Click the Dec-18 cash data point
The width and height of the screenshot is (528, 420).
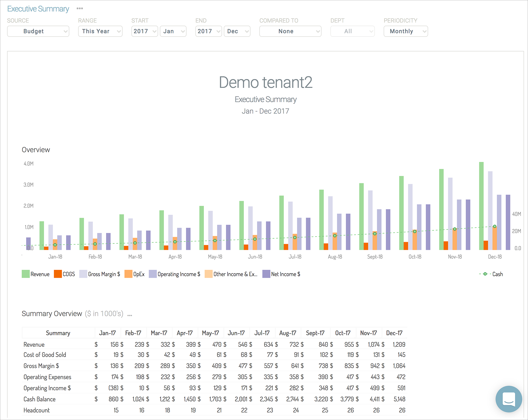click(x=494, y=226)
